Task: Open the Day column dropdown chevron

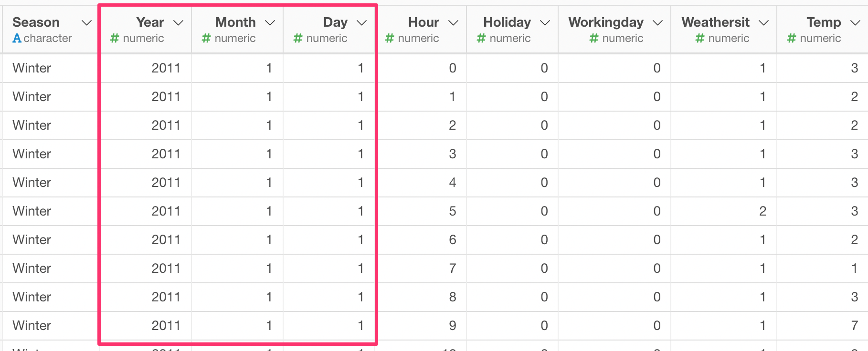Action: (361, 23)
